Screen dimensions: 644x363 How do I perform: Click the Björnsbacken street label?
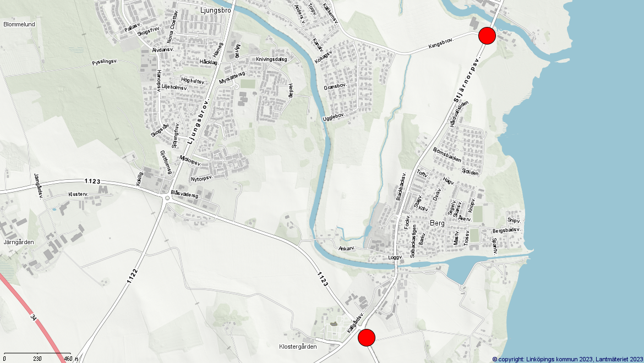447,155
